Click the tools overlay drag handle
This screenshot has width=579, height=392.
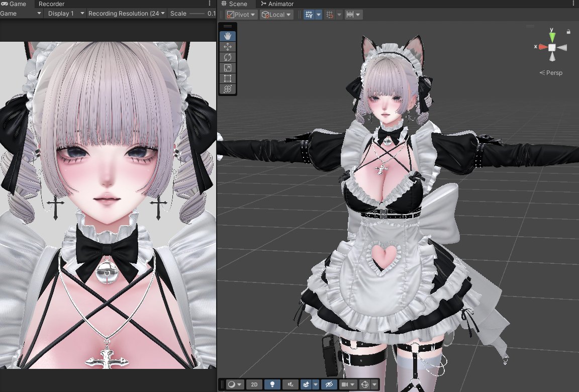[228, 26]
